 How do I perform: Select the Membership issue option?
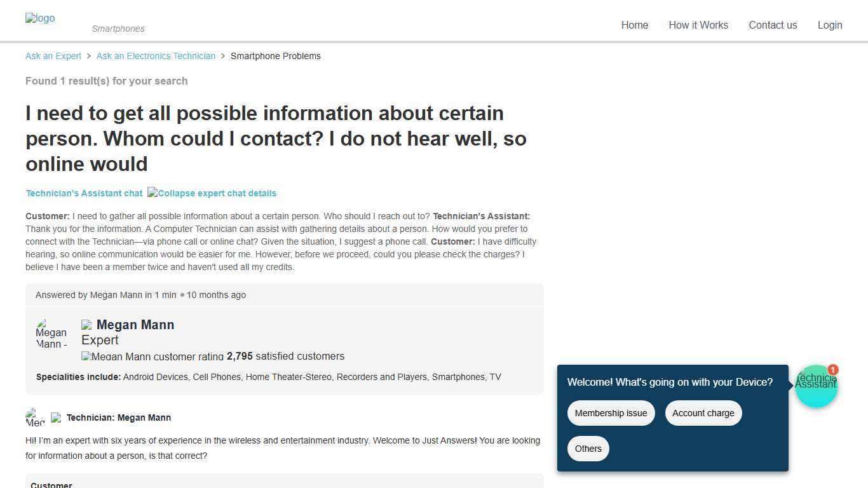[611, 413]
